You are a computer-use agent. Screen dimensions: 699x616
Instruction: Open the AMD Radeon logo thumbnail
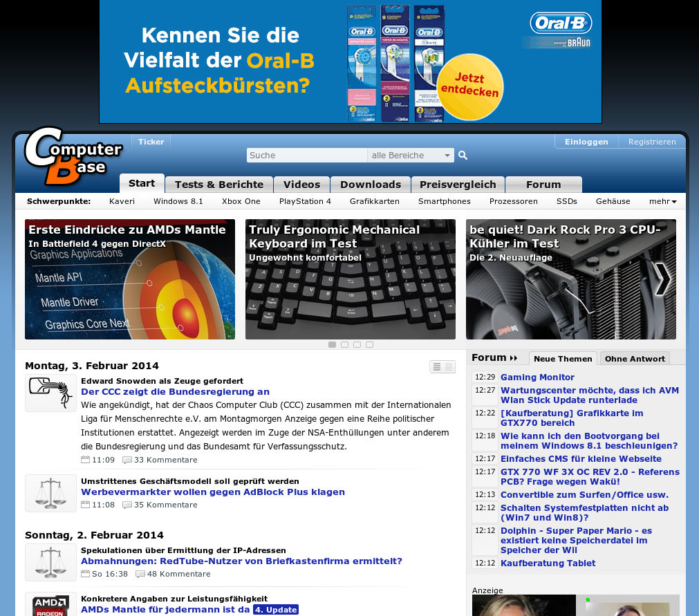click(50, 605)
